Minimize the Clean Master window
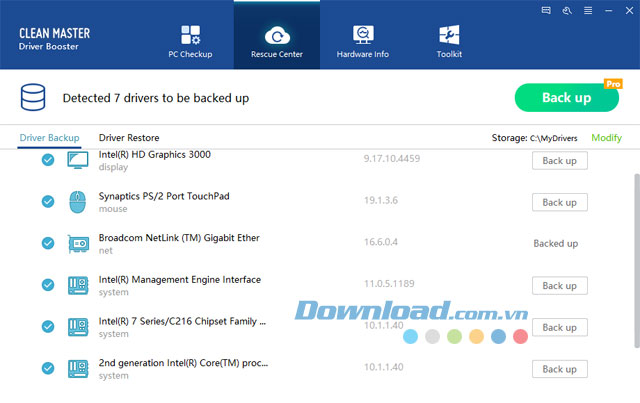This screenshot has height=403, width=640. 609,11
